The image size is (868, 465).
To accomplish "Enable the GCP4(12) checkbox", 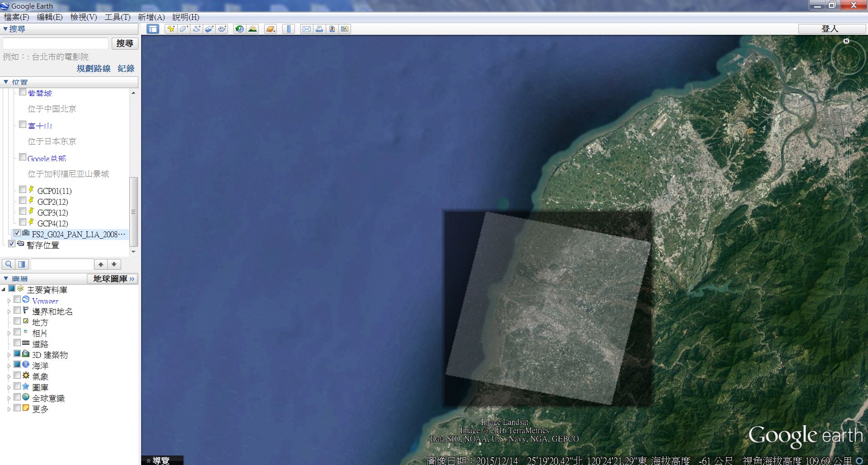I will click(x=23, y=222).
